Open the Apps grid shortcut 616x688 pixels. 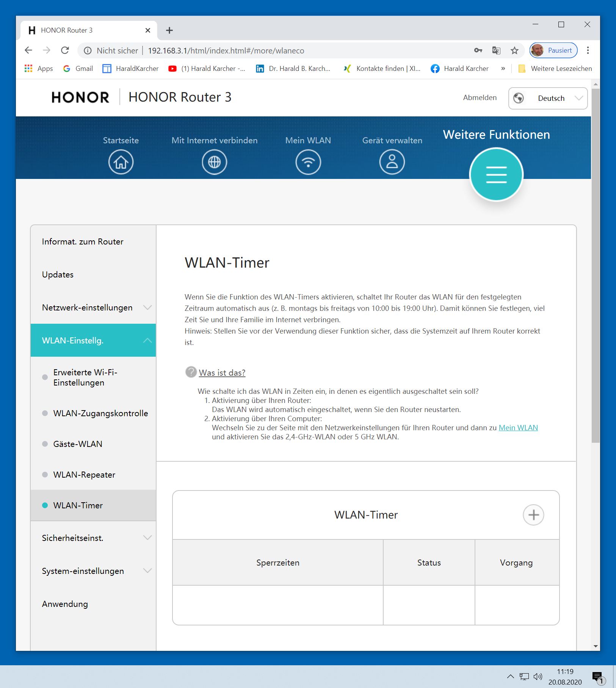pos(39,69)
